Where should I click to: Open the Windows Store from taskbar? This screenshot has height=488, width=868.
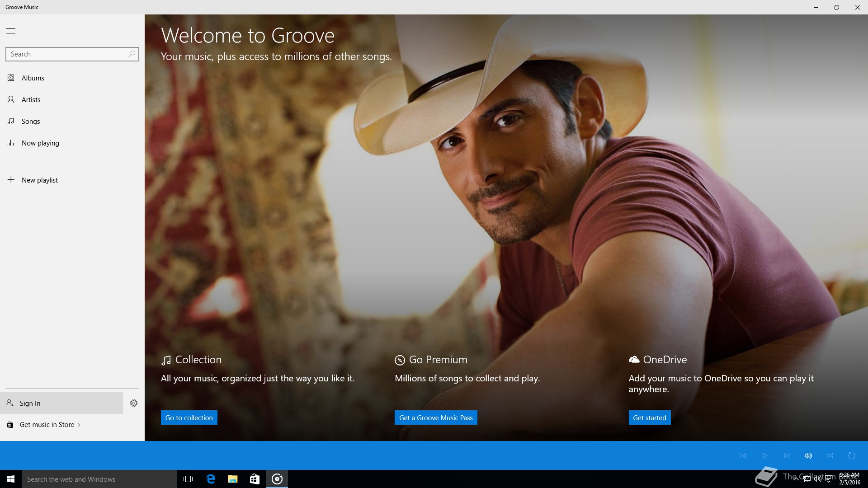pos(255,479)
